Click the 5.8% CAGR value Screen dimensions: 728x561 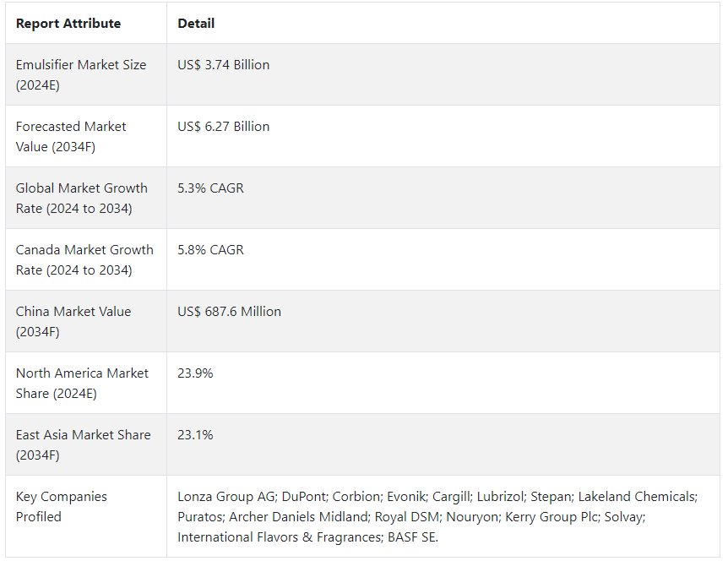(210, 250)
